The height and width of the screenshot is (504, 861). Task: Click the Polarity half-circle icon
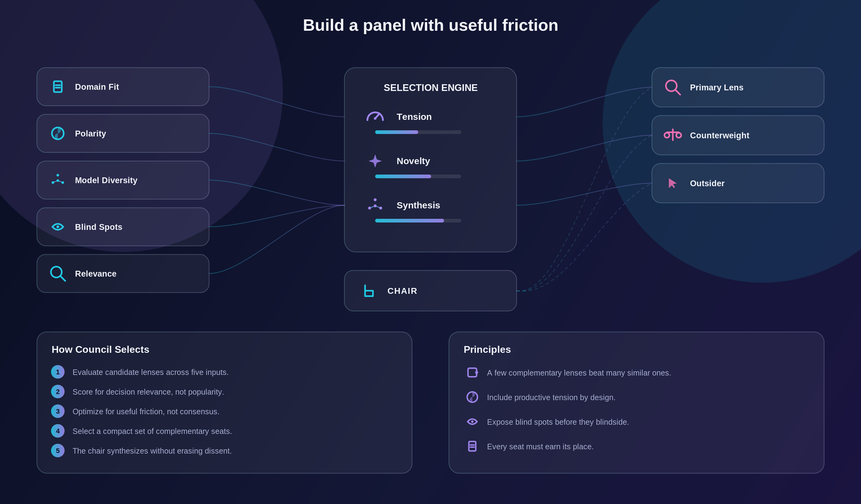click(x=58, y=133)
